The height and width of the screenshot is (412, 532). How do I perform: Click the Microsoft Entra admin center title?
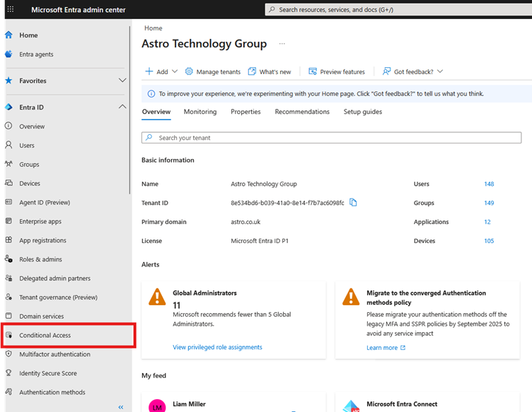tap(79, 10)
